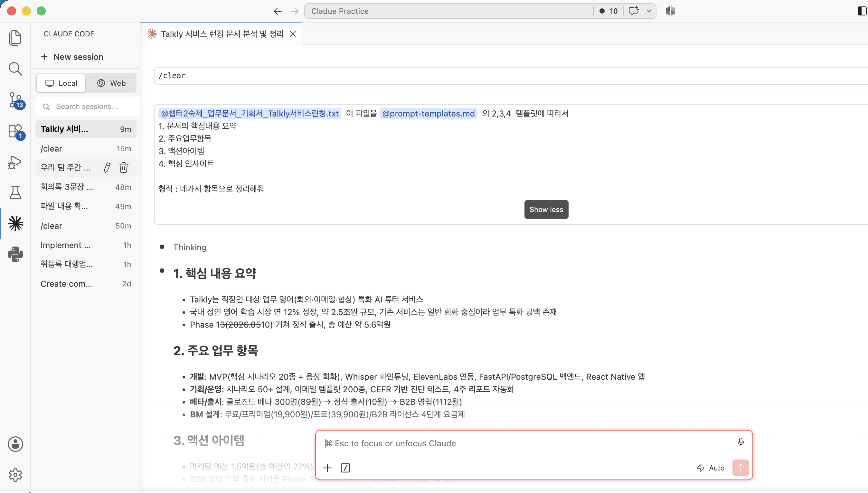The image size is (868, 493).
Task: Click the 2. 주요 업무 항목 heading
Action: [x=216, y=350]
